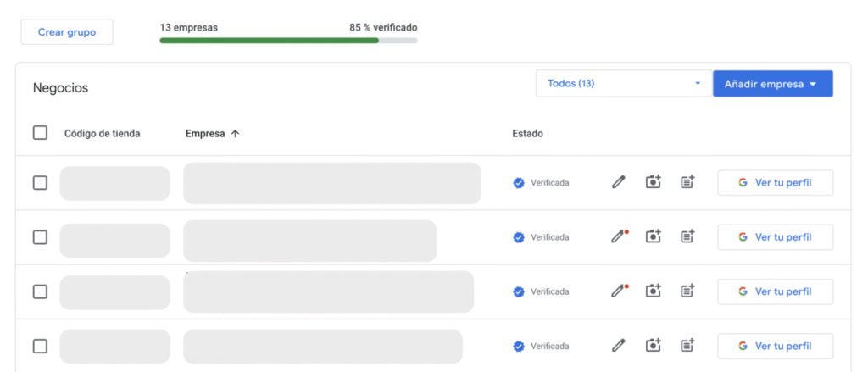Tick the checkbox of the first business row

[40, 183]
